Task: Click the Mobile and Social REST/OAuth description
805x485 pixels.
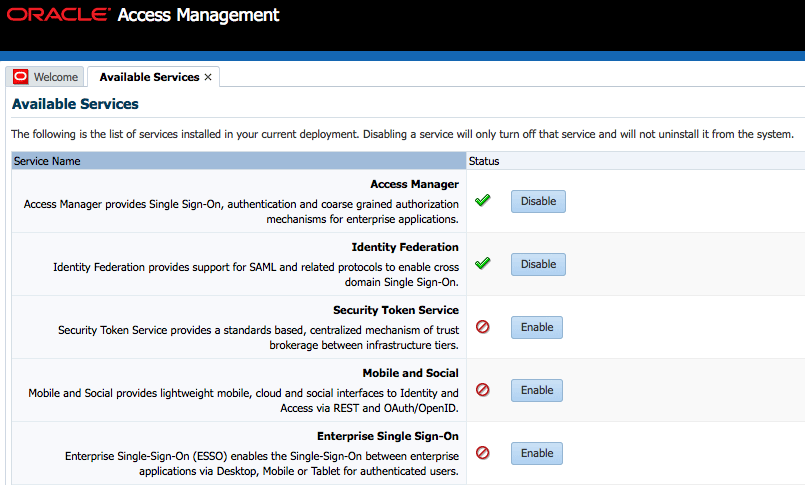Action: (243, 401)
